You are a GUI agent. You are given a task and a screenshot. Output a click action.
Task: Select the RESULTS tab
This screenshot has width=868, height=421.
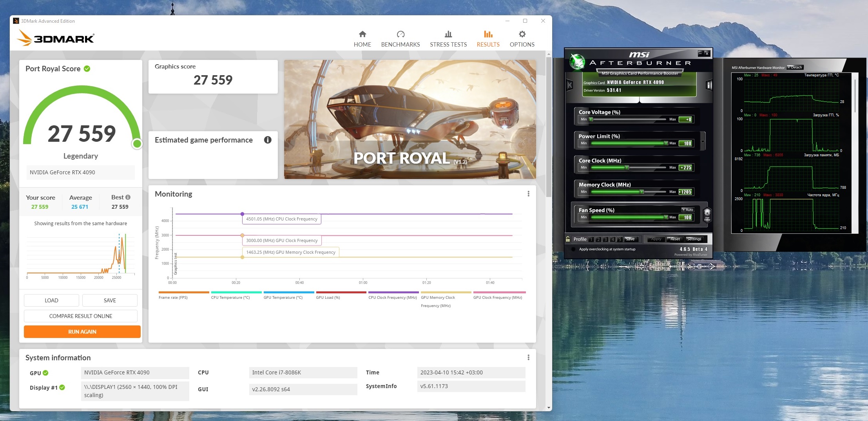(488, 39)
